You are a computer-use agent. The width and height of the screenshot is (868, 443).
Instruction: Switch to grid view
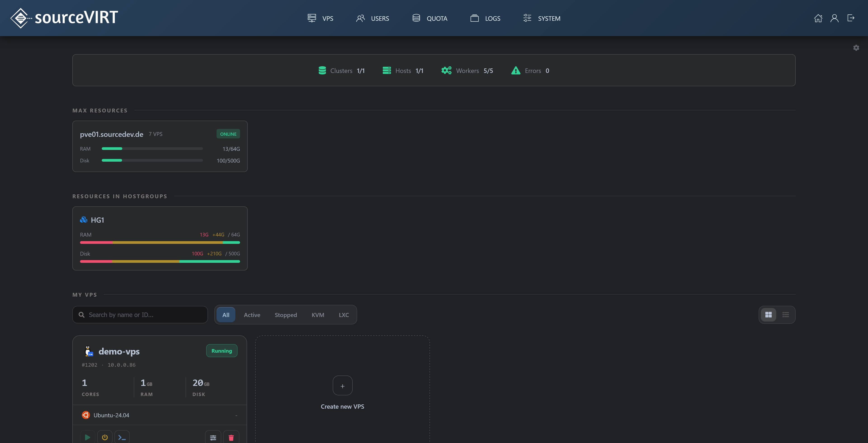coord(769,315)
